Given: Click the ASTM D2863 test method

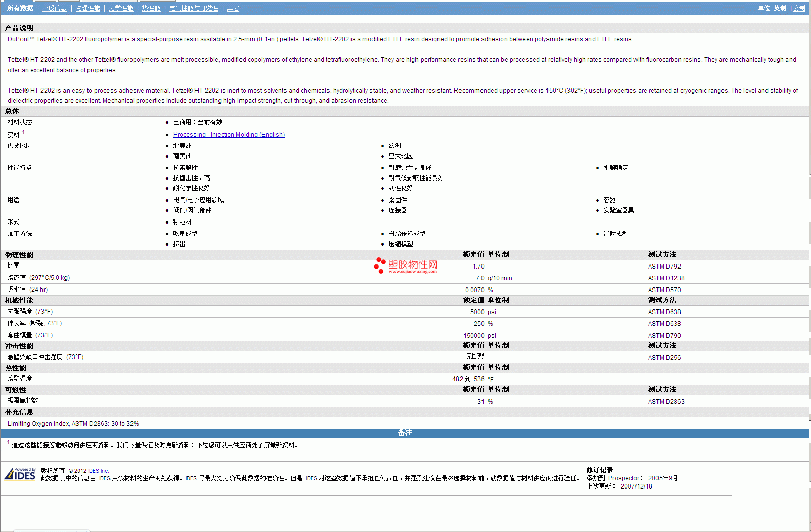Looking at the screenshot, I should [x=666, y=402].
